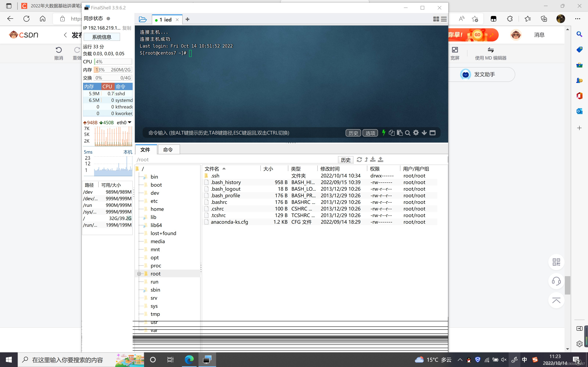This screenshot has width=588, height=367.
Task: Go up to parent directory arrow
Action: coord(366,159)
